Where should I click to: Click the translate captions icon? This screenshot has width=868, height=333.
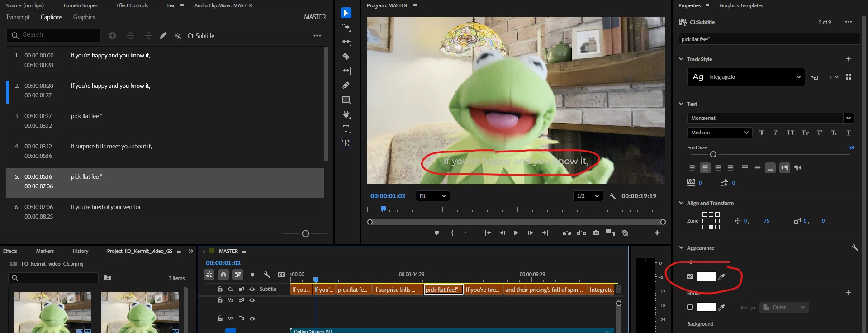click(x=177, y=36)
